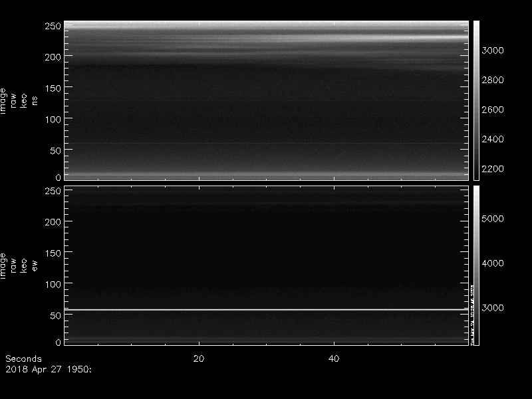Viewport: 532px width, 399px height.
Task: Click the x-axis tick label 20
Action: click(x=198, y=358)
